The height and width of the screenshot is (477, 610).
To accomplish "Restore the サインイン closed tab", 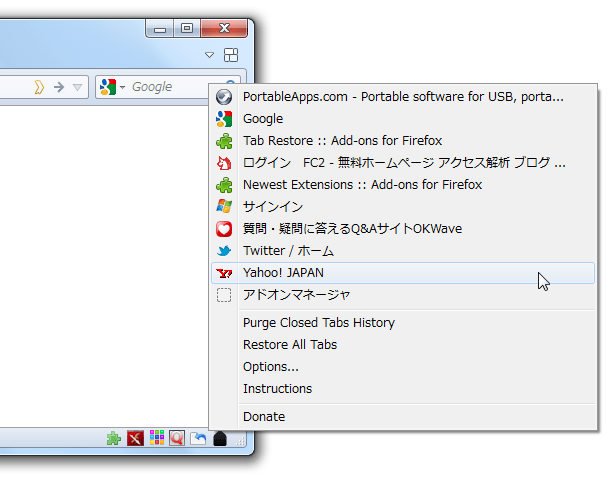I will point(403,207).
